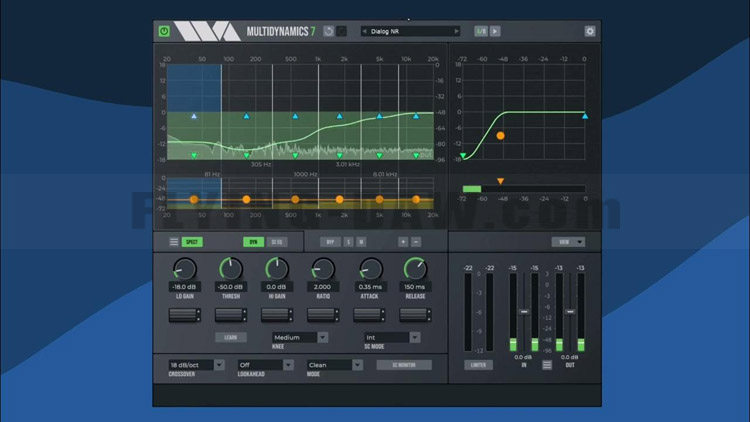750x422 pixels.
Task: Select the orange band 1 node near 50 Hz
Action: (x=194, y=200)
